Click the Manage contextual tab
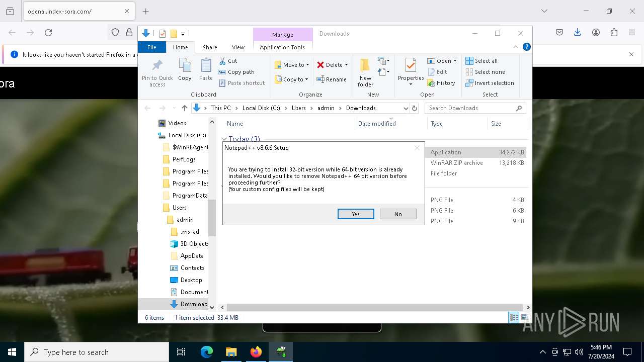Screen dimensions: 644x362 point(282,35)
